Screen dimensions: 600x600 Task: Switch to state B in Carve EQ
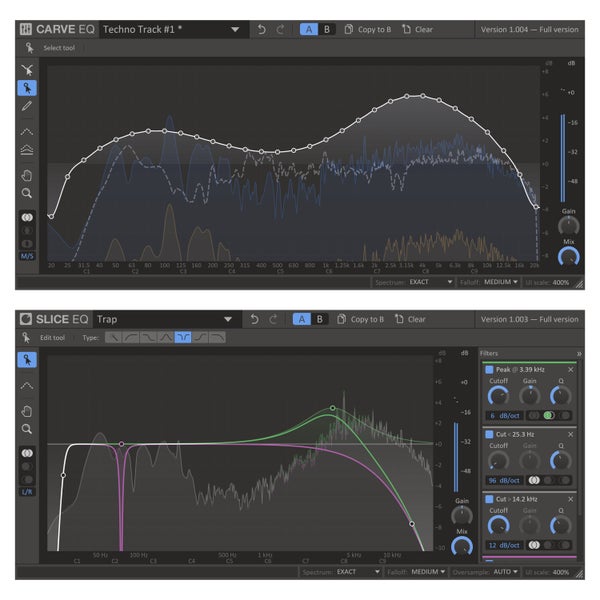(x=327, y=29)
